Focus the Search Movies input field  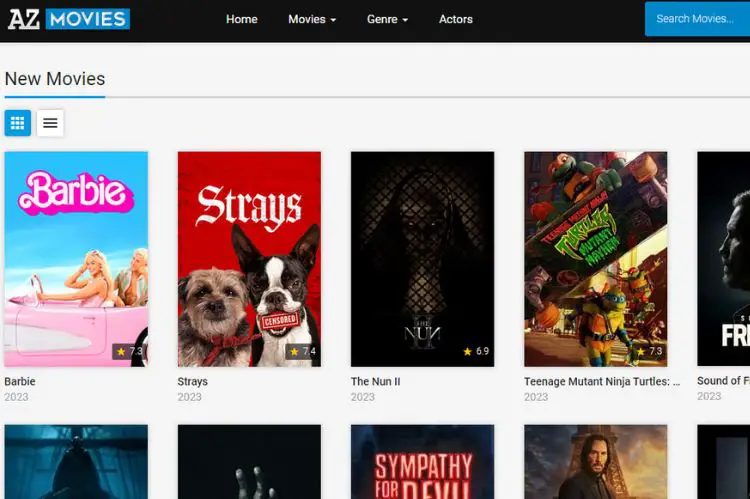697,19
